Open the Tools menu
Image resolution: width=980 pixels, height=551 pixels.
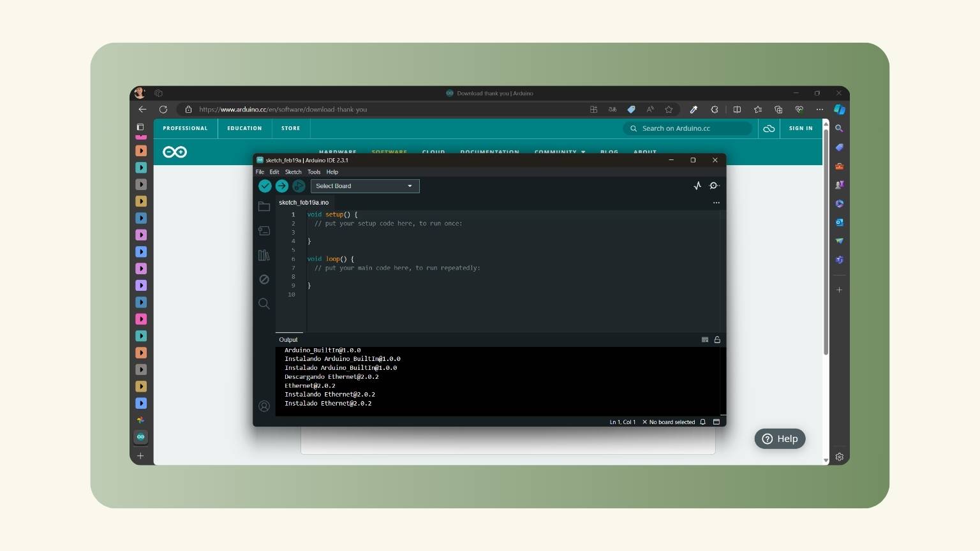tap(314, 172)
